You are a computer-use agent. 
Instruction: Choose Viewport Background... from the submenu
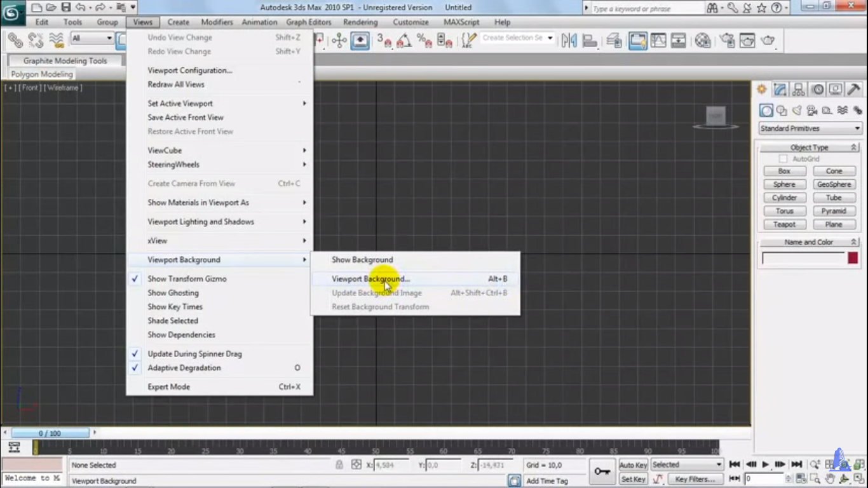tap(370, 279)
